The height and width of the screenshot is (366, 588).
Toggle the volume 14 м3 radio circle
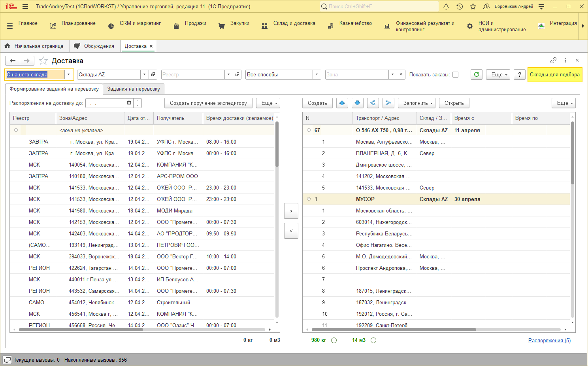(x=373, y=340)
